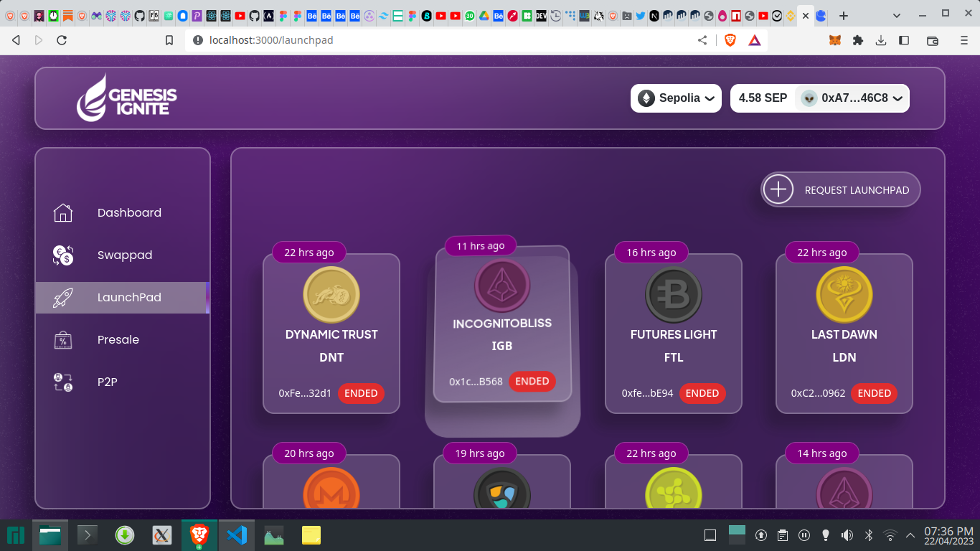Expand the Sepolia network dropdown
Screen dimensions: 980x551
coord(676,98)
